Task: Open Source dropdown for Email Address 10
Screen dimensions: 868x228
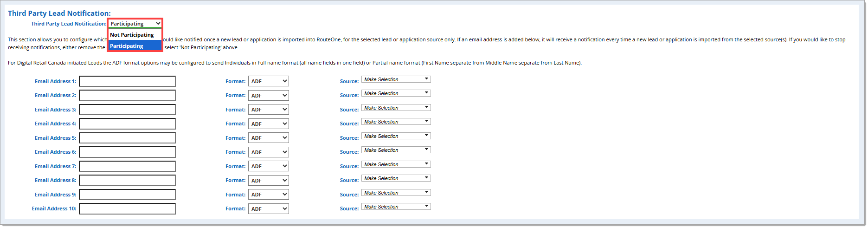Action: tap(396, 207)
